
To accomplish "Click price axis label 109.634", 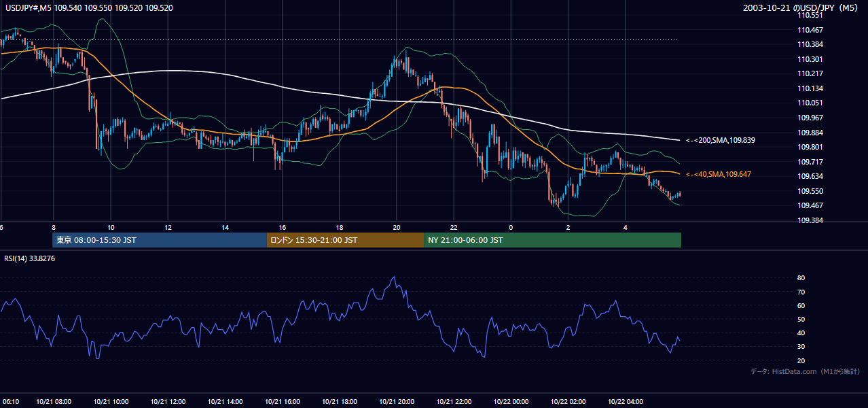I will tap(811, 176).
